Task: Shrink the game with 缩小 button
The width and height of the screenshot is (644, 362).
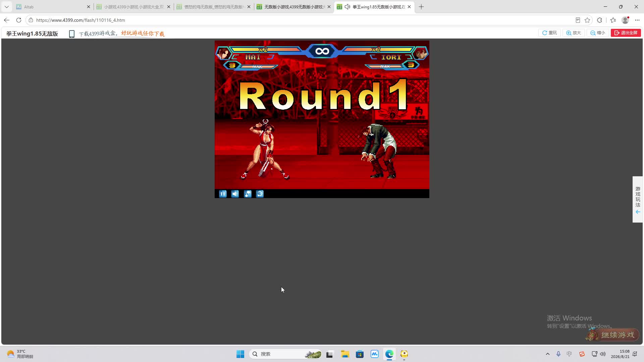Action: [598, 33]
